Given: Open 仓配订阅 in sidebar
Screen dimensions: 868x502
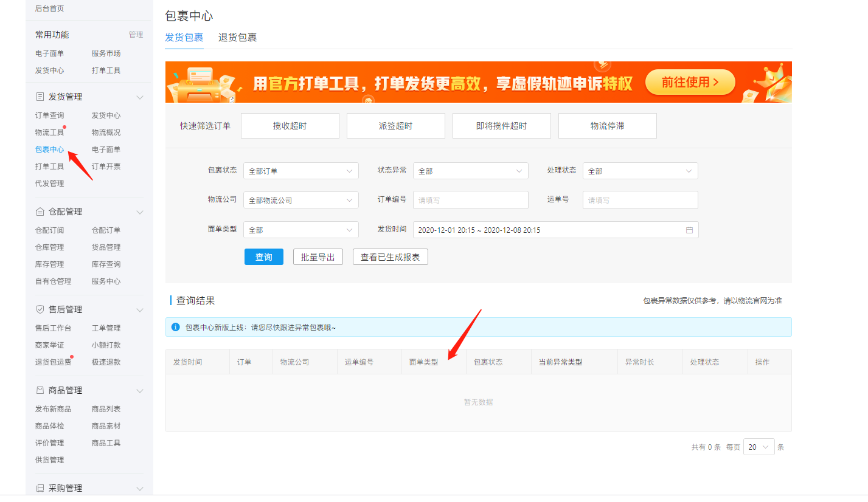Looking at the screenshot, I should coord(50,230).
